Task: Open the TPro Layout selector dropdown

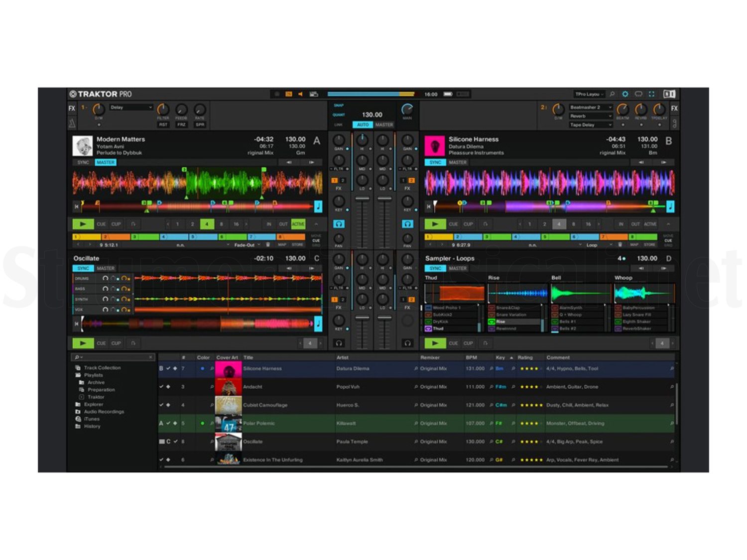Action: [589, 94]
